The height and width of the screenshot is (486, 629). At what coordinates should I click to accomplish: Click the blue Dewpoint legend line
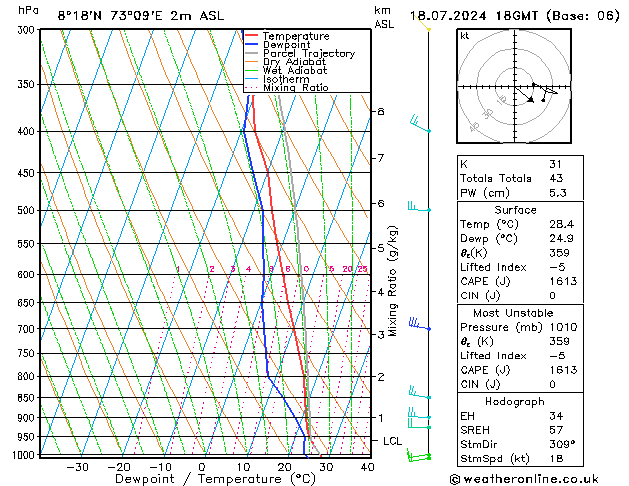[x=251, y=45]
